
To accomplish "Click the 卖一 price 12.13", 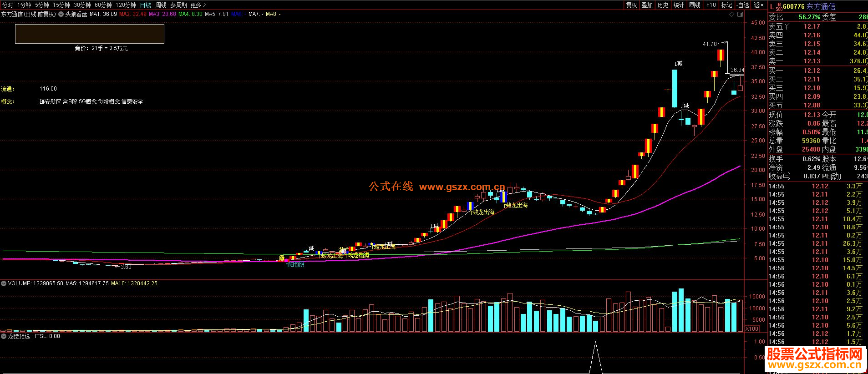I will coord(812,61).
